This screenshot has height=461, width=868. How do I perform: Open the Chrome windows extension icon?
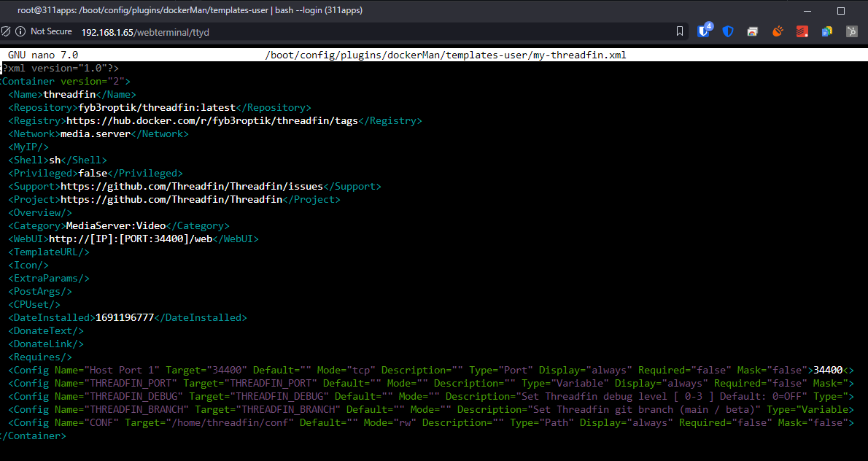point(752,31)
